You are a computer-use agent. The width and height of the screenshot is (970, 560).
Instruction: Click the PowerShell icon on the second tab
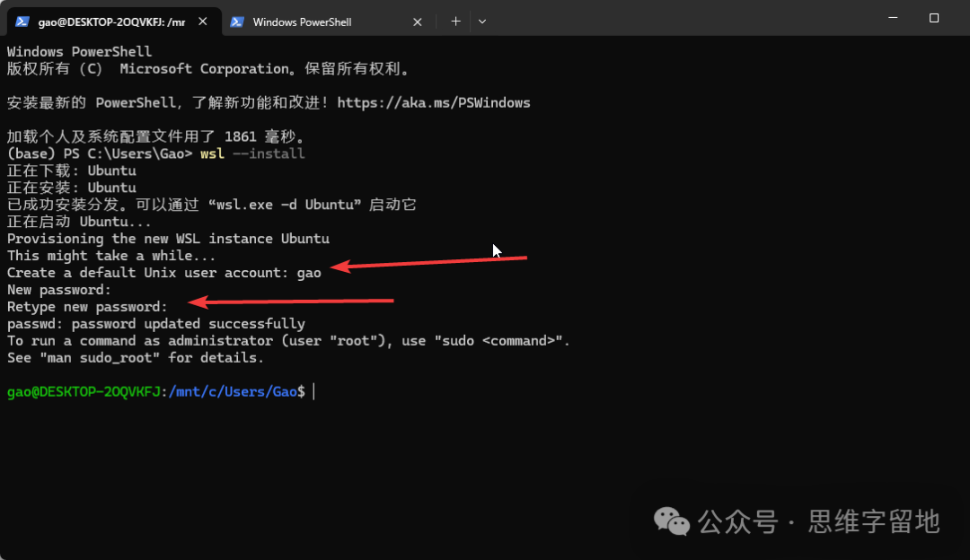(x=237, y=22)
